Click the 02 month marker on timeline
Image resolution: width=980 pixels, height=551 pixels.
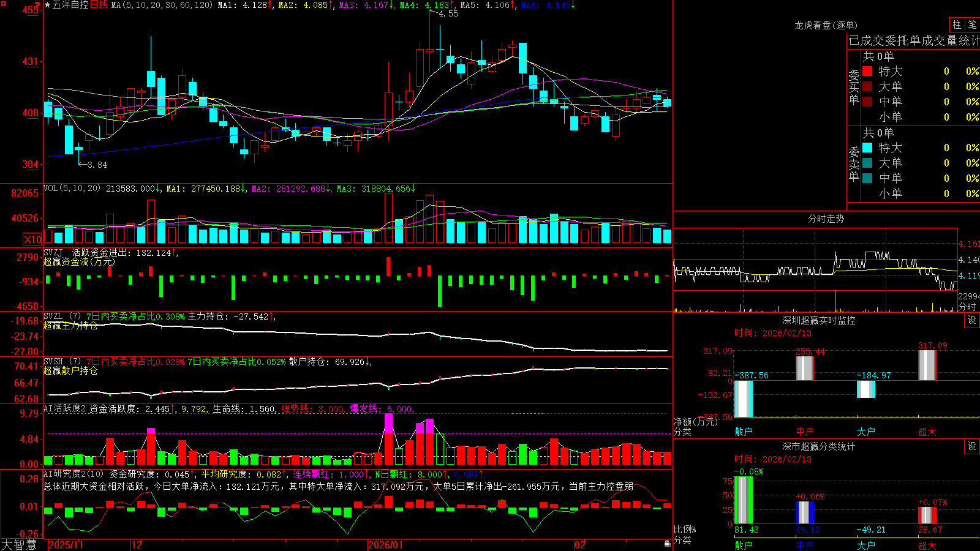(580, 545)
